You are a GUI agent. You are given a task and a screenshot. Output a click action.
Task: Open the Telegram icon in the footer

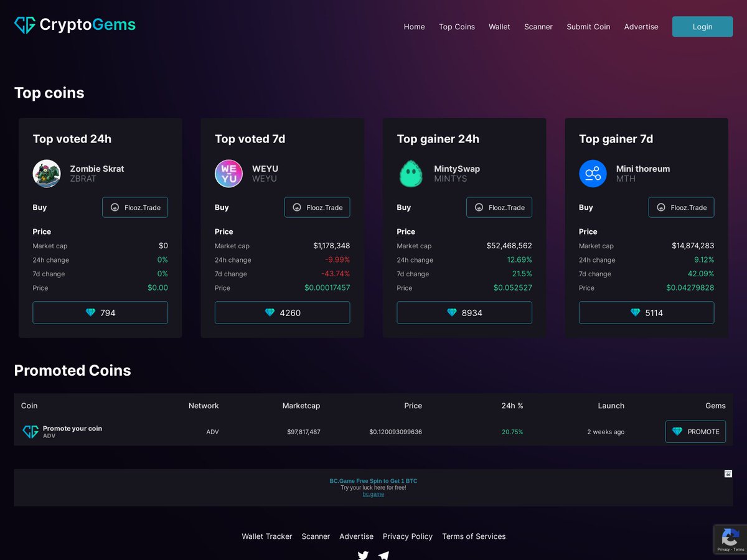383,555
